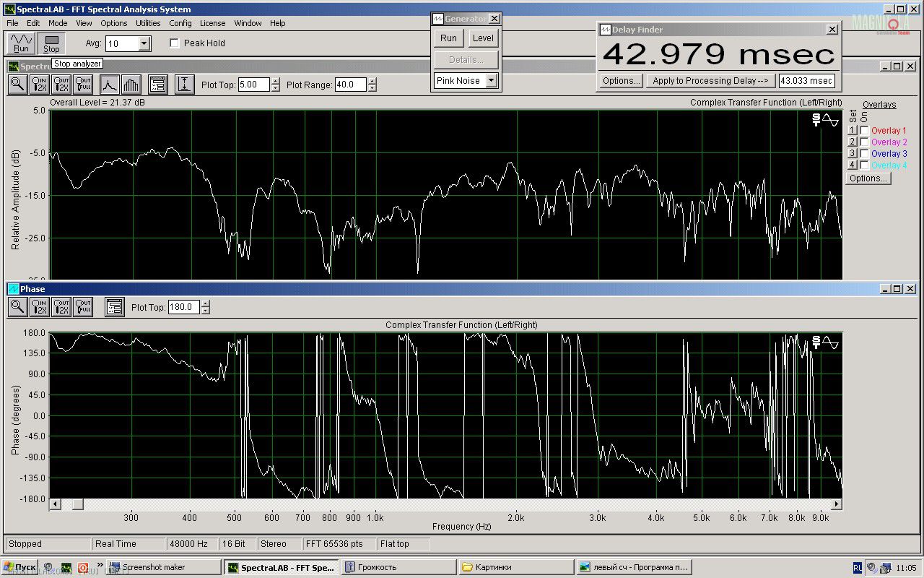
Task: Increase Phase Plot Top with up arrow
Action: point(206,303)
